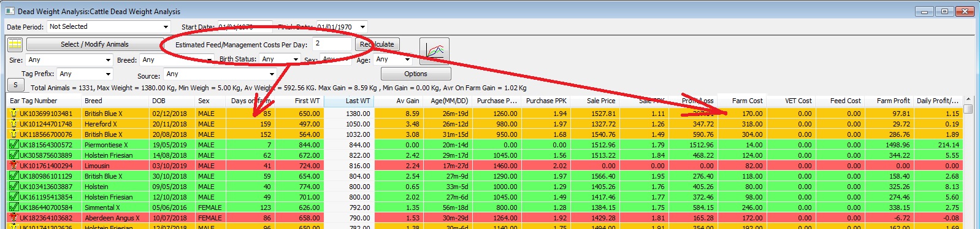
Task: Sort by the Av Gain column header
Action: pos(398,101)
